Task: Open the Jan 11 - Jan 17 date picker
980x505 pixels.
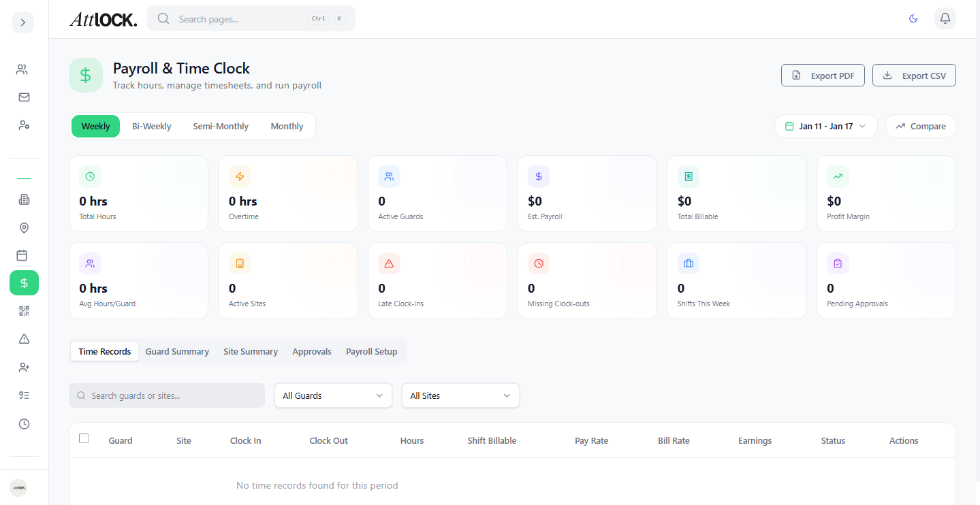Action: coord(825,126)
